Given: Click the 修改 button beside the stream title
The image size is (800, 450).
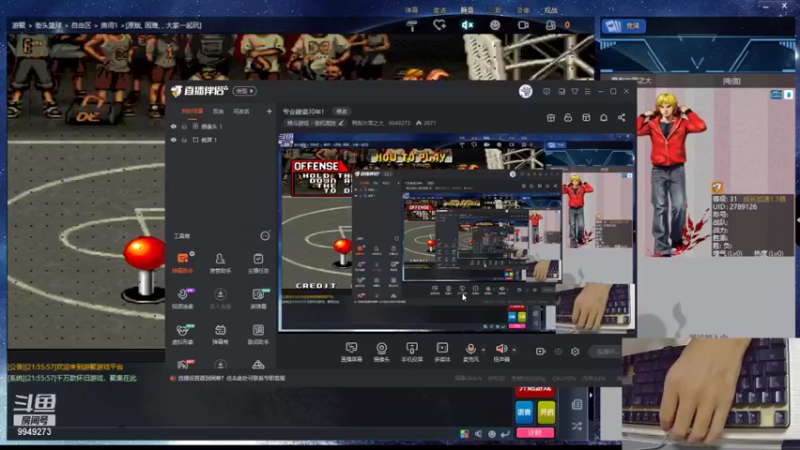Looking at the screenshot, I should click(x=341, y=111).
